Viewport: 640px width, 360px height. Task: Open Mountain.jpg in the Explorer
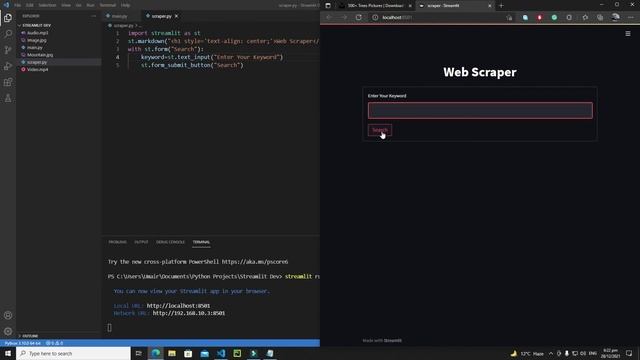40,55
